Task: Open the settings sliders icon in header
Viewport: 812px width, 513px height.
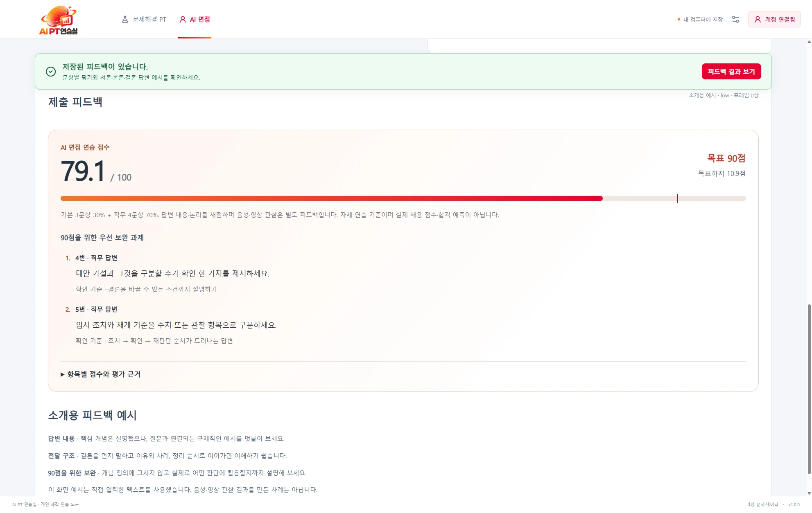Action: point(735,19)
